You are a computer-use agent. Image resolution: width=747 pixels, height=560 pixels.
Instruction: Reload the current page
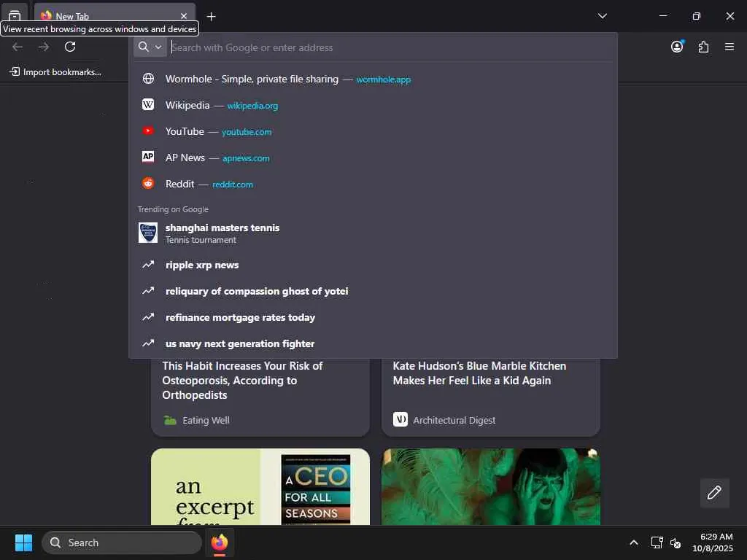click(70, 47)
